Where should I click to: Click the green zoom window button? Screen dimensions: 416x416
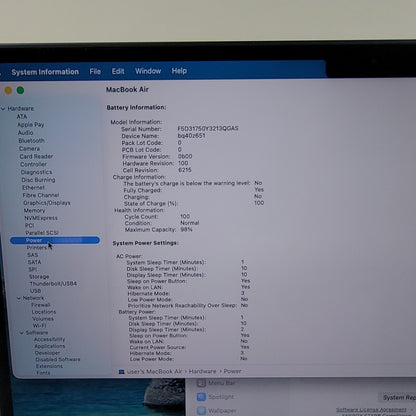[20, 90]
